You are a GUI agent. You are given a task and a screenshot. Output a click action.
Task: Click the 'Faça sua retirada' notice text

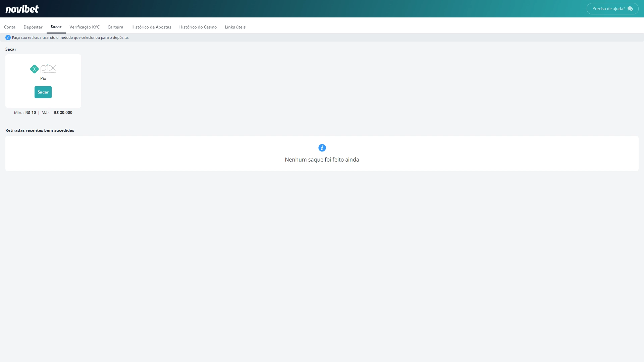[x=70, y=38]
